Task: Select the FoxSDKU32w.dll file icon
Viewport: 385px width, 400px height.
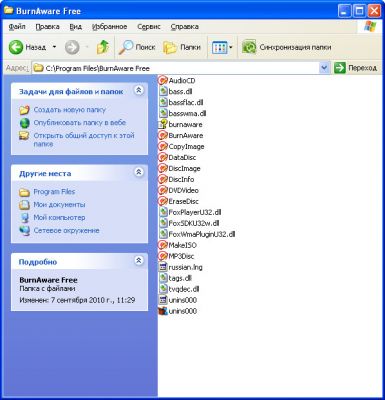Action: [x=163, y=223]
